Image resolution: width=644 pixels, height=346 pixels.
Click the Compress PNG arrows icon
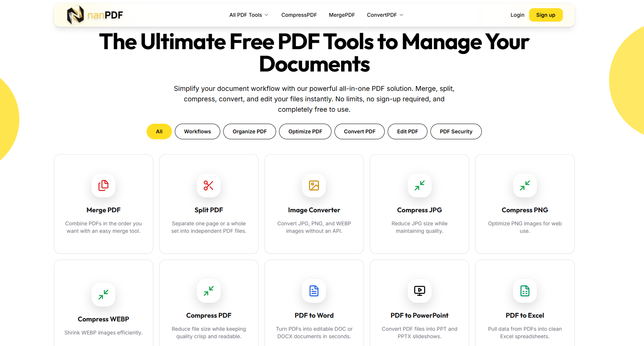pos(525,185)
